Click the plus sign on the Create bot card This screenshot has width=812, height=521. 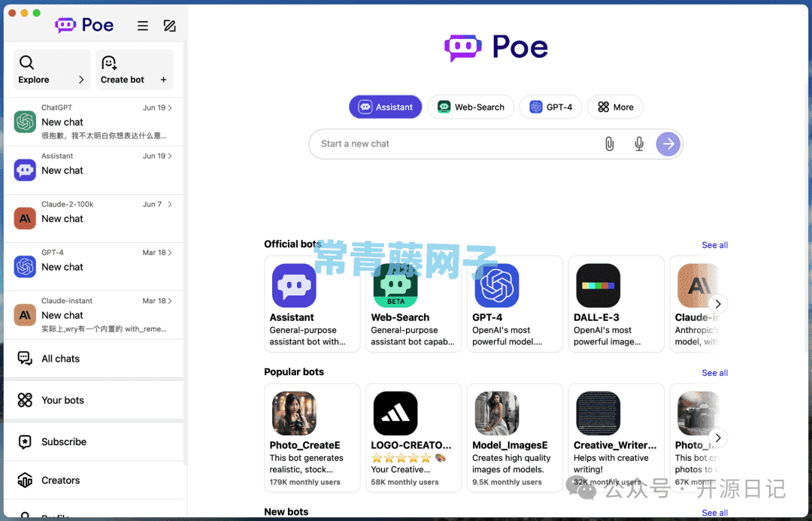164,80
